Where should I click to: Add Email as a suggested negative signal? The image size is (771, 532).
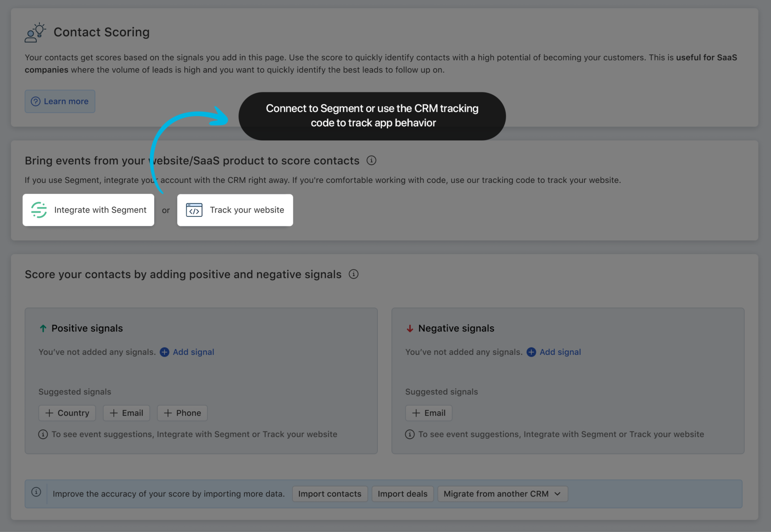pyautogui.click(x=429, y=413)
